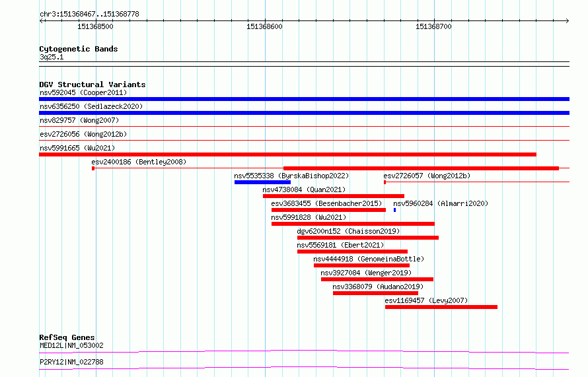Click the left arrowhead of the ruler
The height and width of the screenshot is (377, 588).
tap(41, 21)
